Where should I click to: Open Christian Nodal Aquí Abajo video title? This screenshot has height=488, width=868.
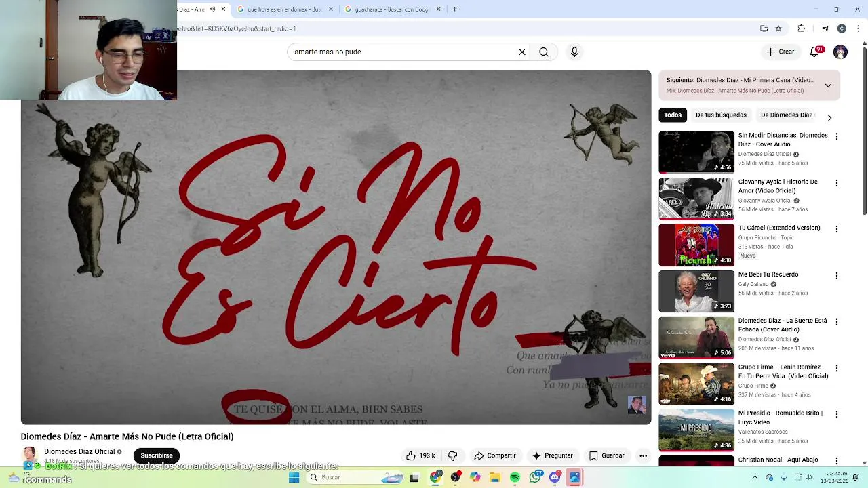(x=778, y=460)
